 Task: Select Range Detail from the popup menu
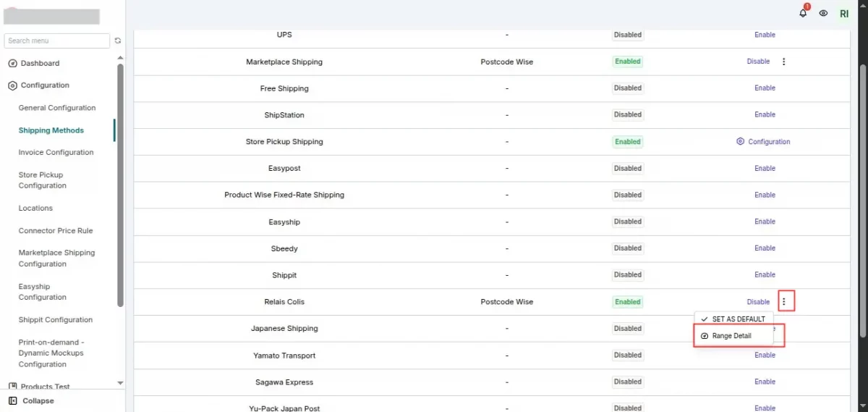731,336
